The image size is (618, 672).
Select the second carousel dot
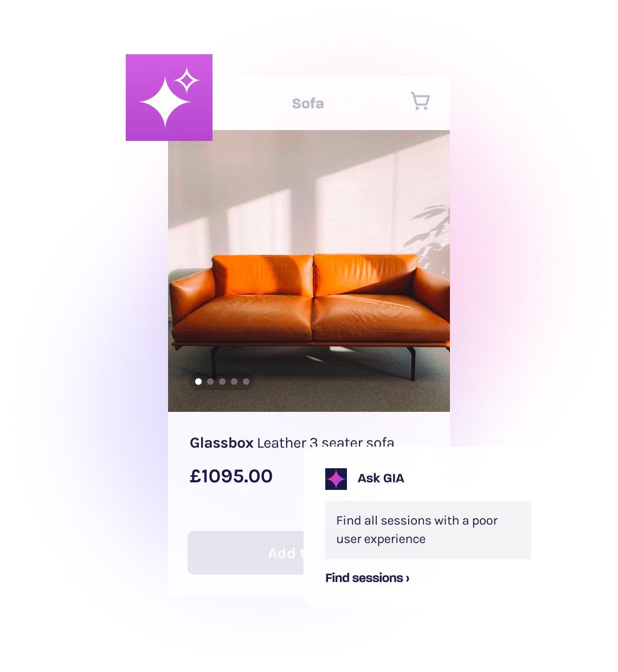pyautogui.click(x=210, y=382)
